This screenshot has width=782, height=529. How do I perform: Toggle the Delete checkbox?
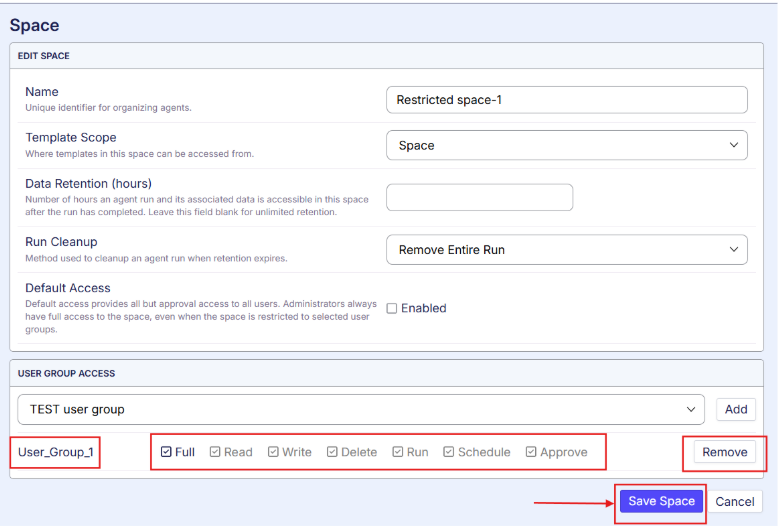tap(332, 452)
